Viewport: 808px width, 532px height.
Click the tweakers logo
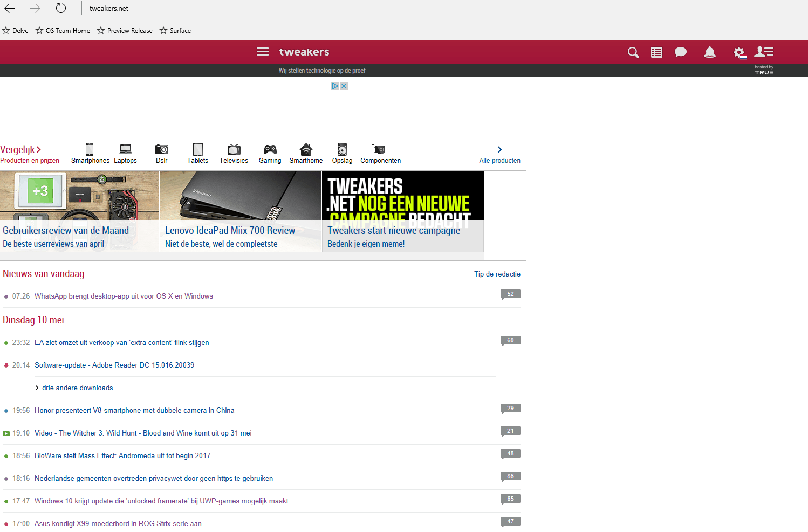coord(304,52)
